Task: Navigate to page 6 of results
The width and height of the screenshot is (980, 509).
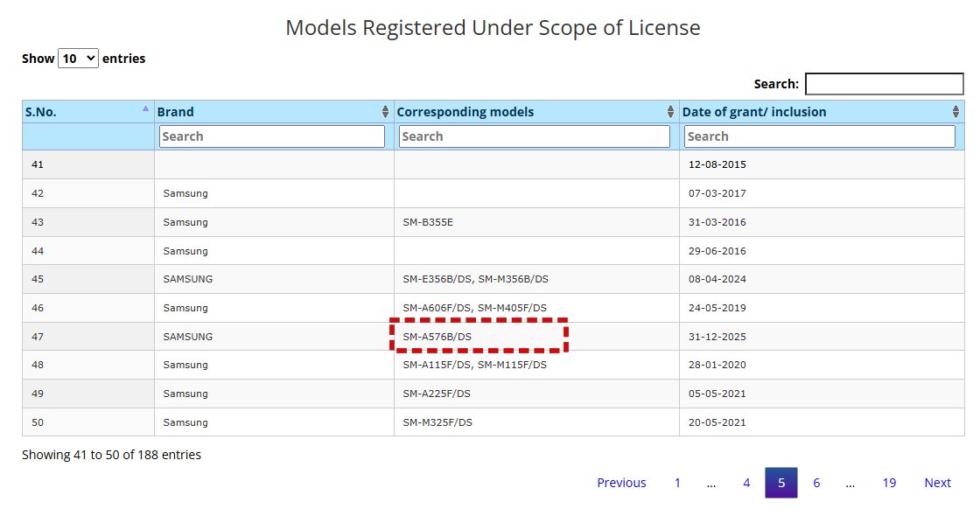Action: pos(816,483)
